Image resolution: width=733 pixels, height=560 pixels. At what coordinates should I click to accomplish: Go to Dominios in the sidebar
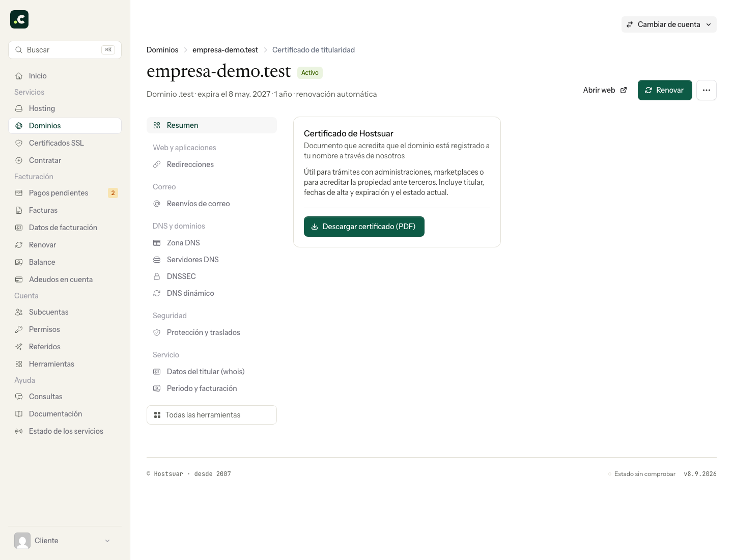[65, 126]
